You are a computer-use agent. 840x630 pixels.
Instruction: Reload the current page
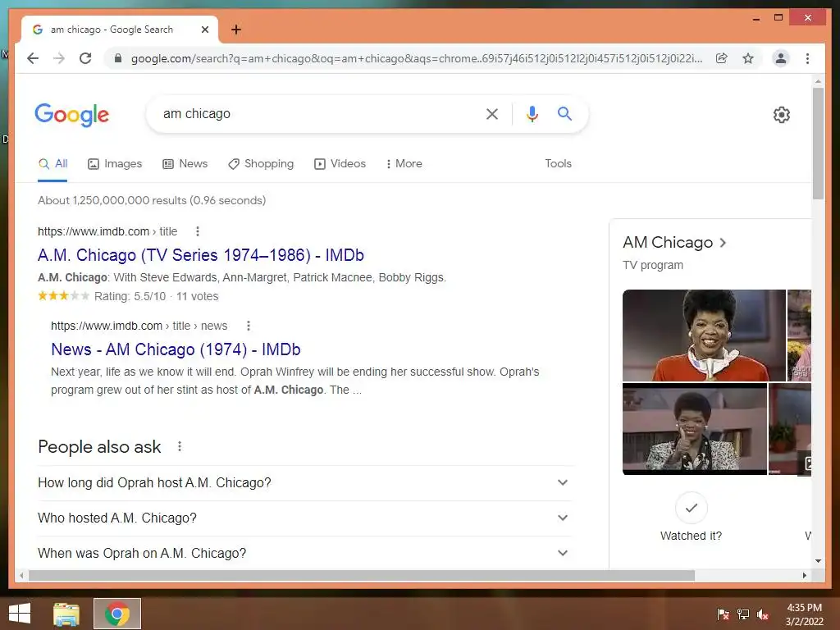point(85,58)
